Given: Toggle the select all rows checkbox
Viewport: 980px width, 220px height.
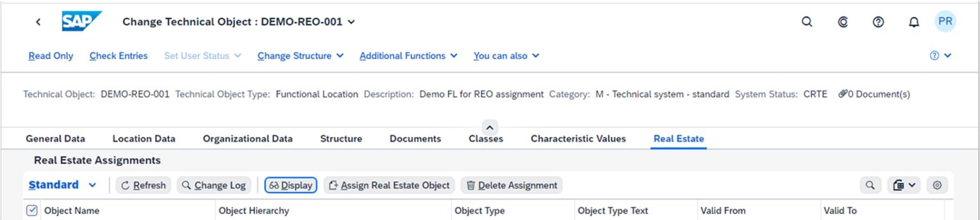Looking at the screenshot, I should coord(32,210).
